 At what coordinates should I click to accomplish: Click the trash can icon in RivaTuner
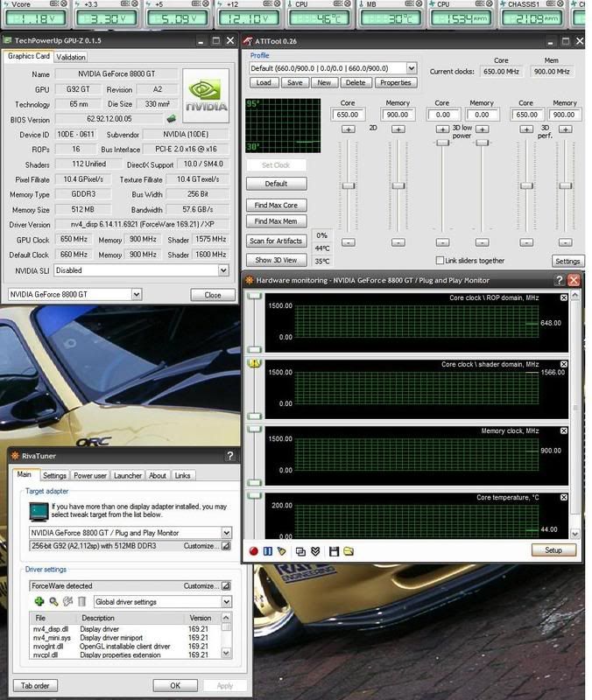pyautogui.click(x=81, y=602)
